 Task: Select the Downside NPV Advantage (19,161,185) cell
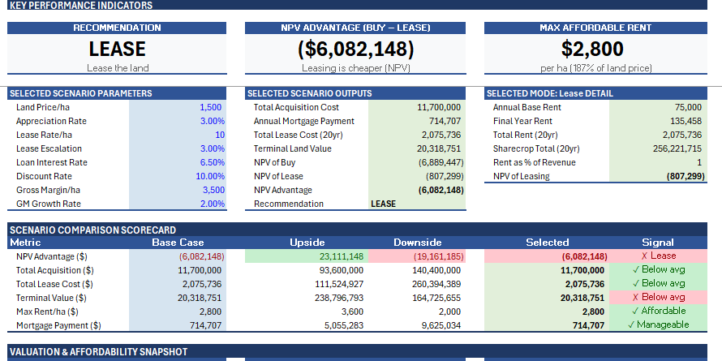(417, 256)
